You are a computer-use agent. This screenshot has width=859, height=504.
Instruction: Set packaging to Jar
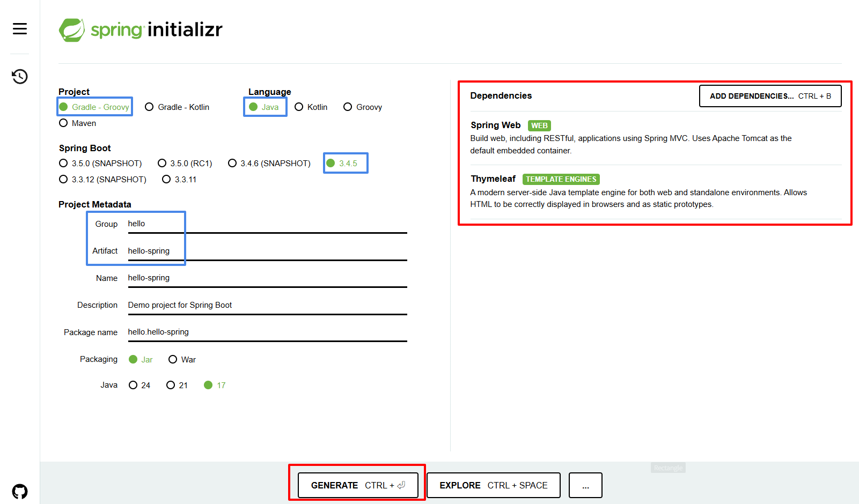pos(141,359)
